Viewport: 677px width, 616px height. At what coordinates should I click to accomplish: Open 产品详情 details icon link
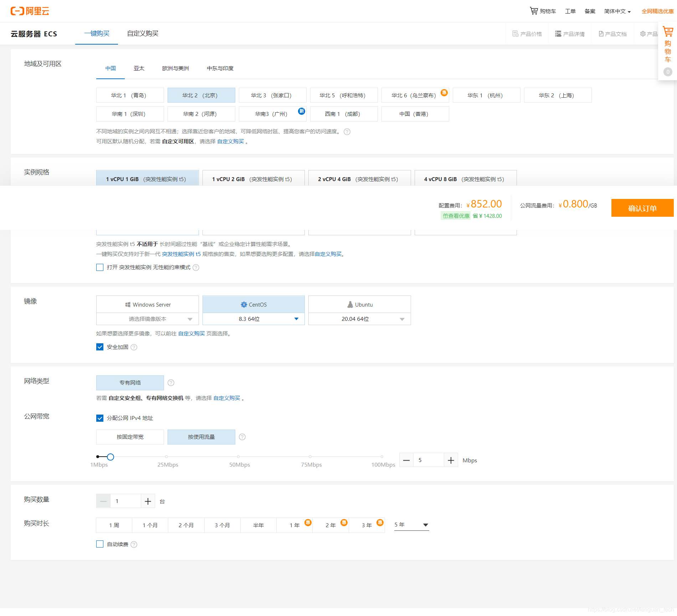(x=570, y=34)
